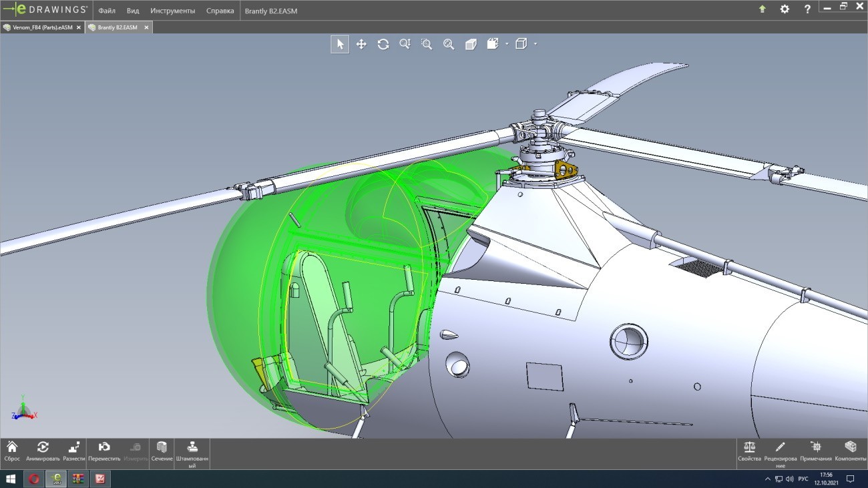
Task: Open the display style dropdown arrow
Action: coord(535,44)
